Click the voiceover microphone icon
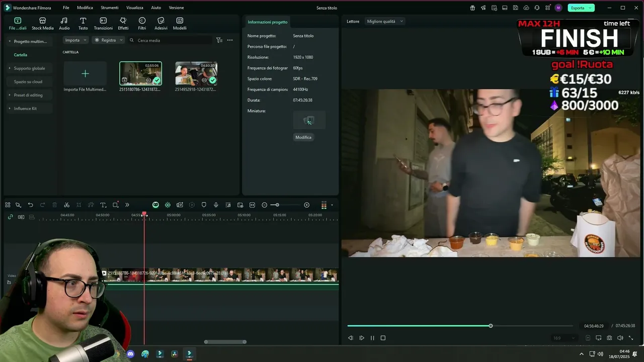This screenshot has height=362, width=644. (x=216, y=205)
